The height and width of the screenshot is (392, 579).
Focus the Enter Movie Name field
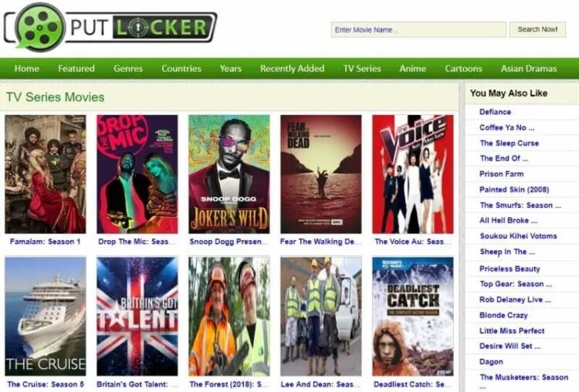tap(418, 29)
